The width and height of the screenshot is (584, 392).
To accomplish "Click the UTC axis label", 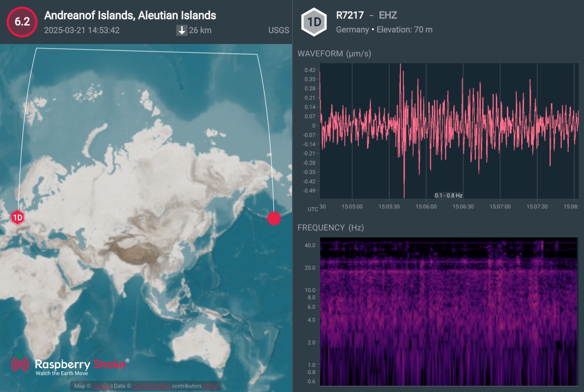I will (x=313, y=209).
